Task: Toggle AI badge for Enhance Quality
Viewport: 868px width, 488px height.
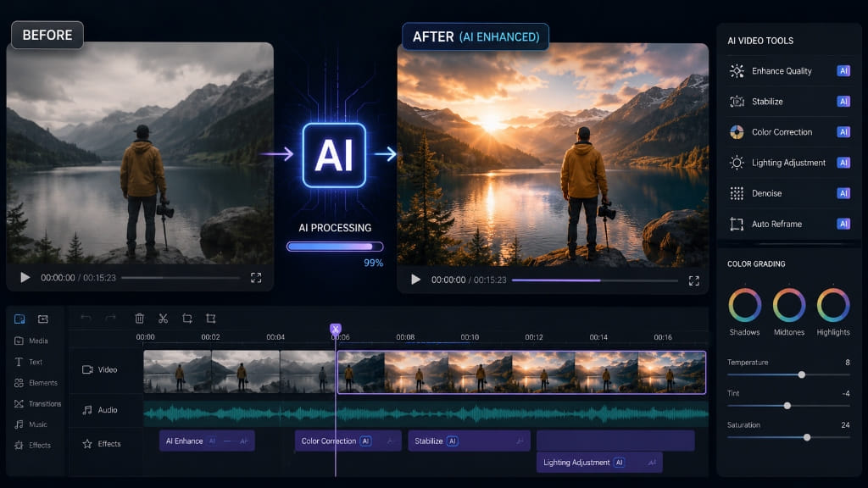Action: pos(843,71)
